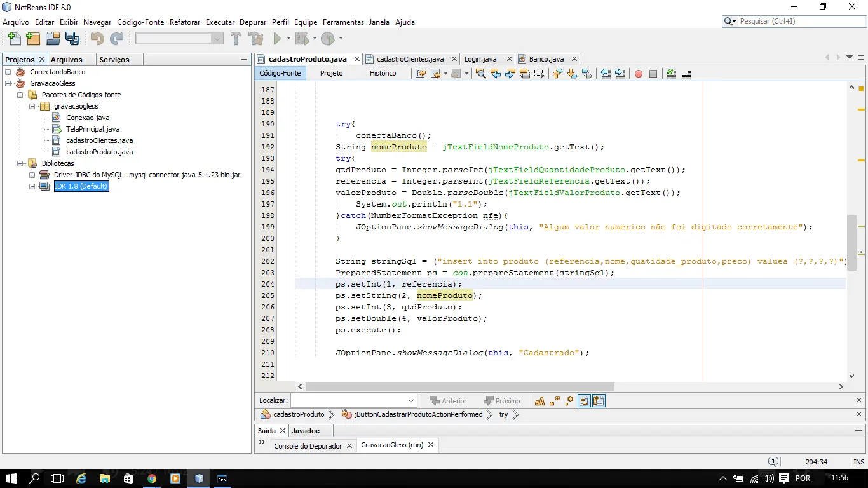868x488 pixels.
Task: Expand the ConectandoBanco project node
Action: pyautogui.click(x=8, y=72)
